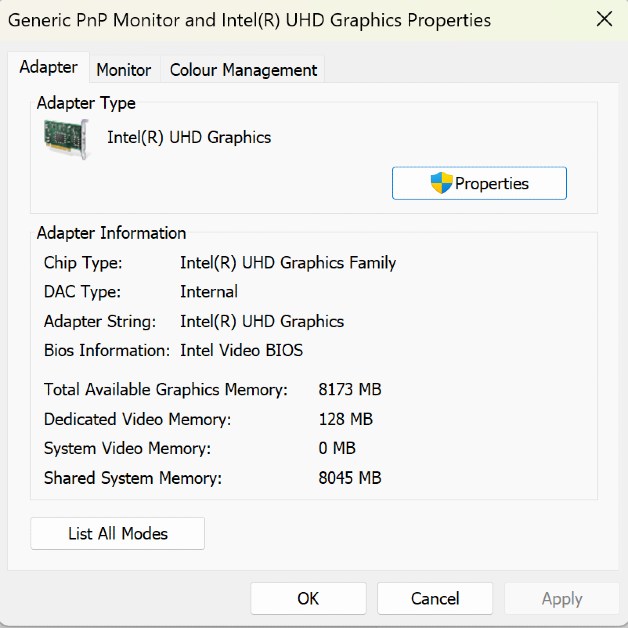This screenshot has height=628, width=628.
Task: Click the DAC Type value Internal
Action: click(x=209, y=292)
